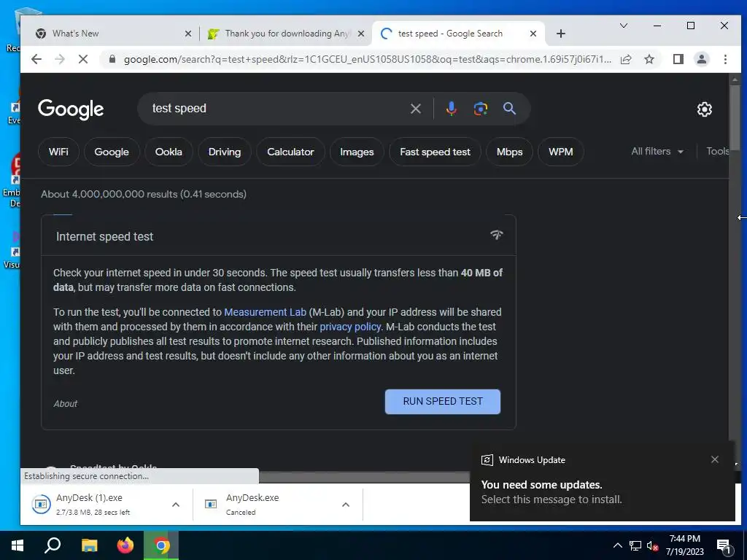The height and width of the screenshot is (560, 747).
Task: Click the muted volume tray icon
Action: click(x=652, y=545)
